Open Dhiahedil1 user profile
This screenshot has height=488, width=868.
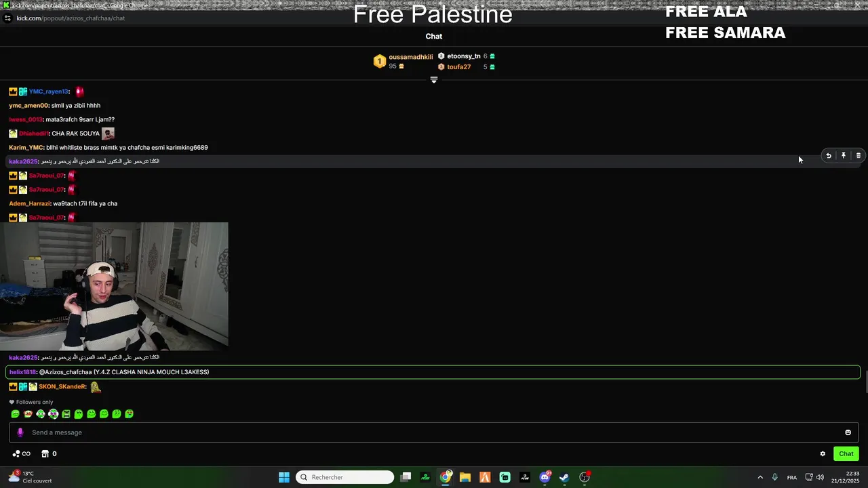(33, 134)
